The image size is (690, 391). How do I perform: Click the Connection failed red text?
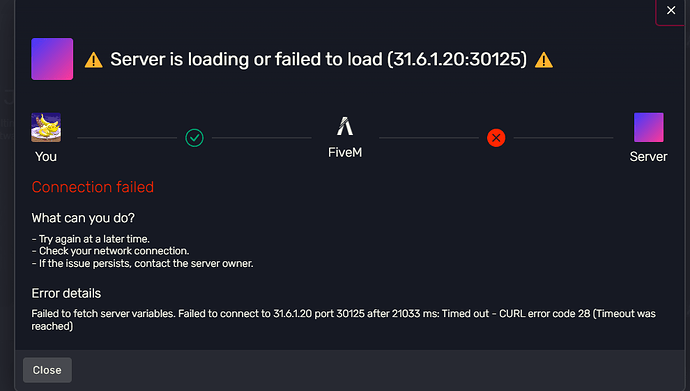coord(93,187)
